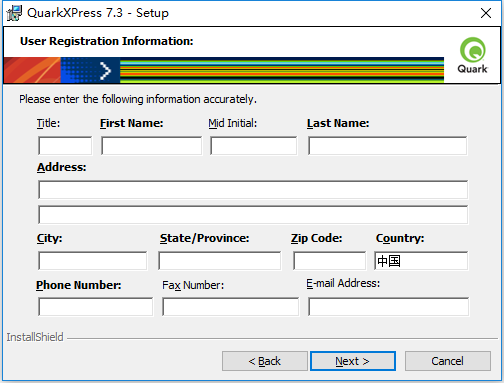Select the Last Name input box
This screenshot has width=504, height=383.
click(x=388, y=146)
